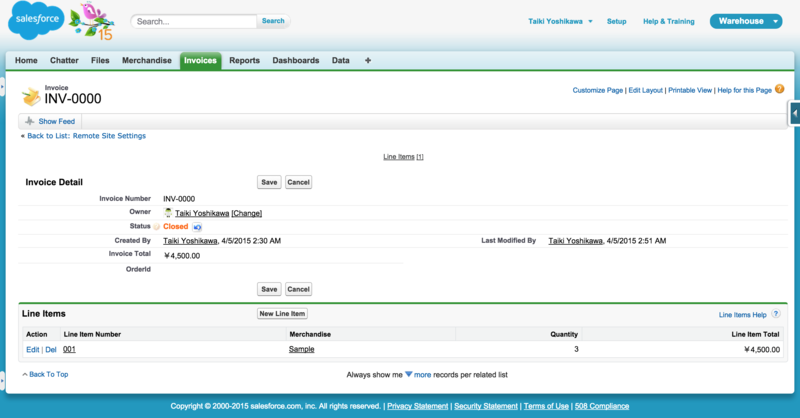Switch to the Dashboards tab
The image size is (800, 418).
(296, 60)
